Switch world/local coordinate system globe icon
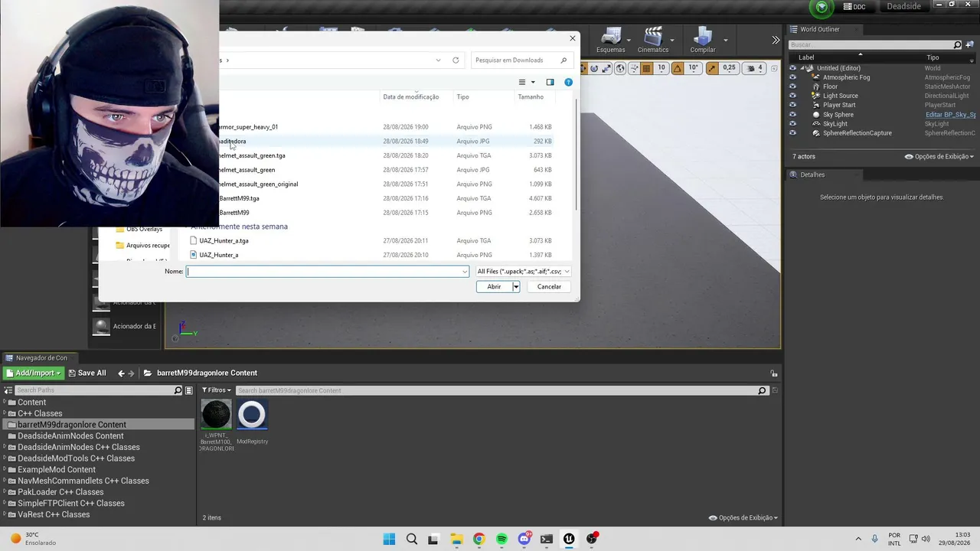Screen dimensions: 980x551 (x=620, y=68)
